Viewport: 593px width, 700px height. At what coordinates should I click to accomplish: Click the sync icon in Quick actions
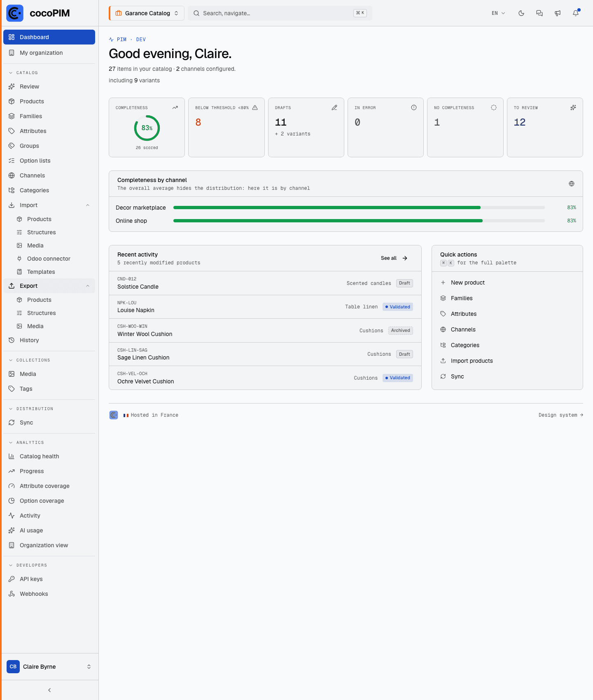[x=443, y=376]
